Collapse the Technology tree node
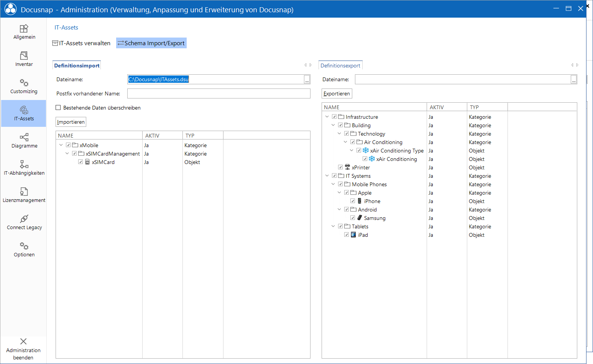 (339, 134)
